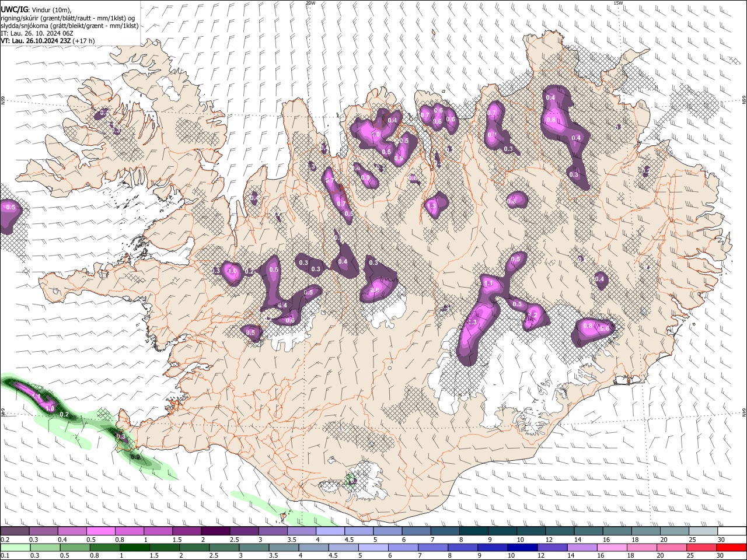Select the 'IT: Lau. 26. 10. 2024 06Z' text
This screenshot has width=747, height=560.
point(37,33)
